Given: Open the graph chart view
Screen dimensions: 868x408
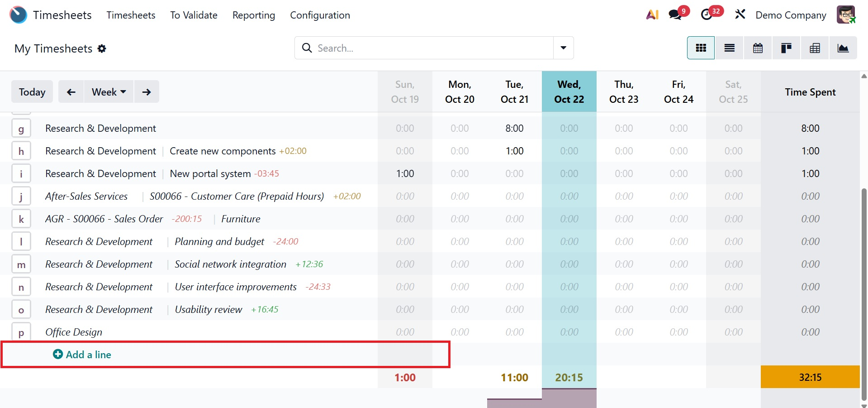Looking at the screenshot, I should 843,48.
